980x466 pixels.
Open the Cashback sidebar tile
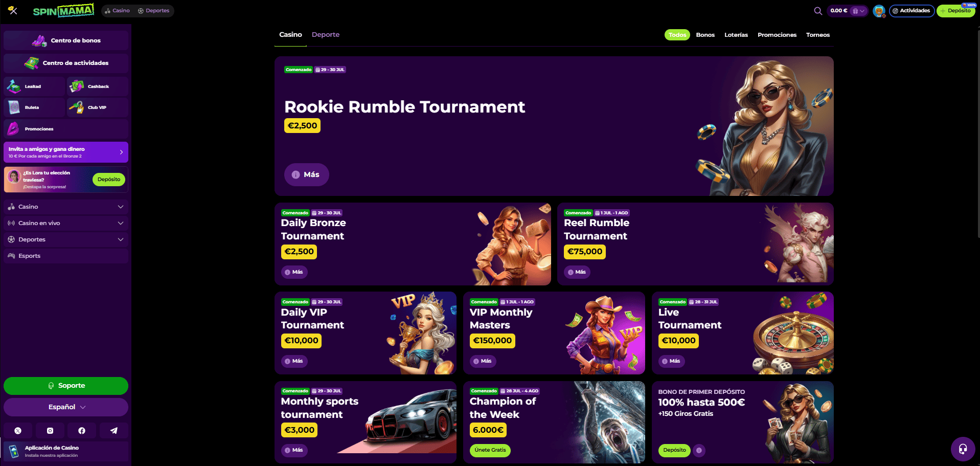pos(98,86)
